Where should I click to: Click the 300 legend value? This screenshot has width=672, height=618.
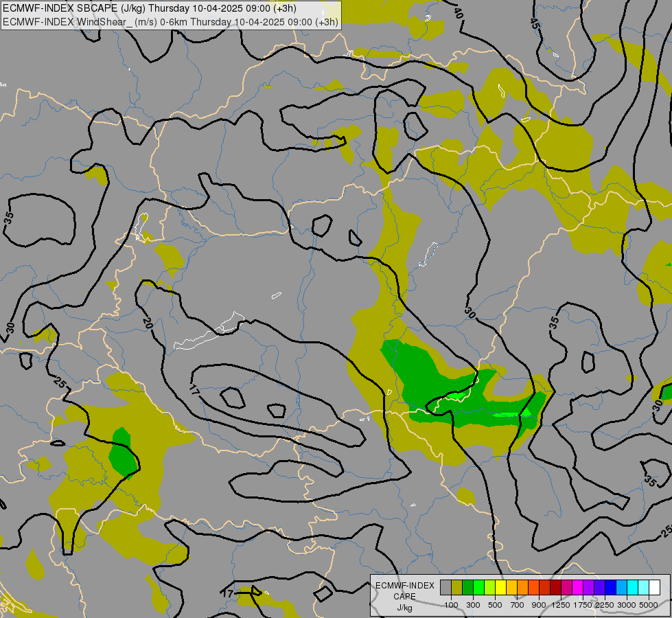click(x=473, y=605)
